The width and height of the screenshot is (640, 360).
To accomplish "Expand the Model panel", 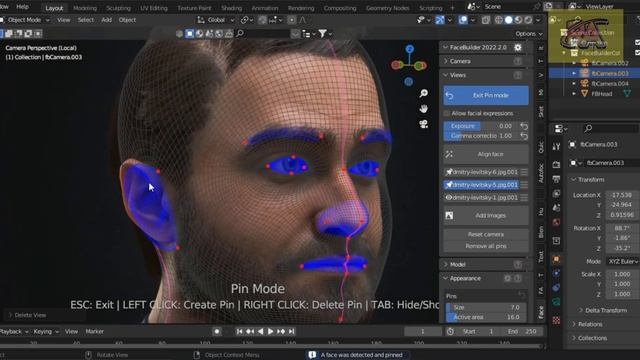I will coord(446,264).
